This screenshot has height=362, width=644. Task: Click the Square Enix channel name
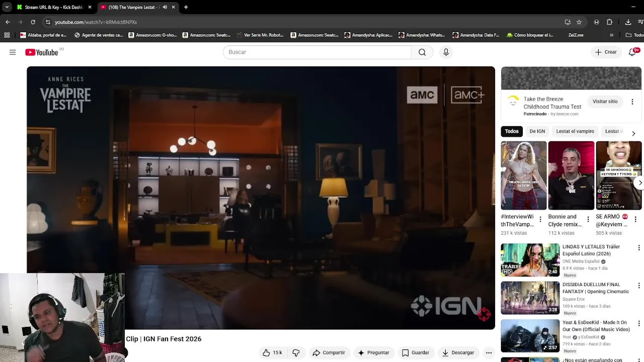tap(574, 299)
